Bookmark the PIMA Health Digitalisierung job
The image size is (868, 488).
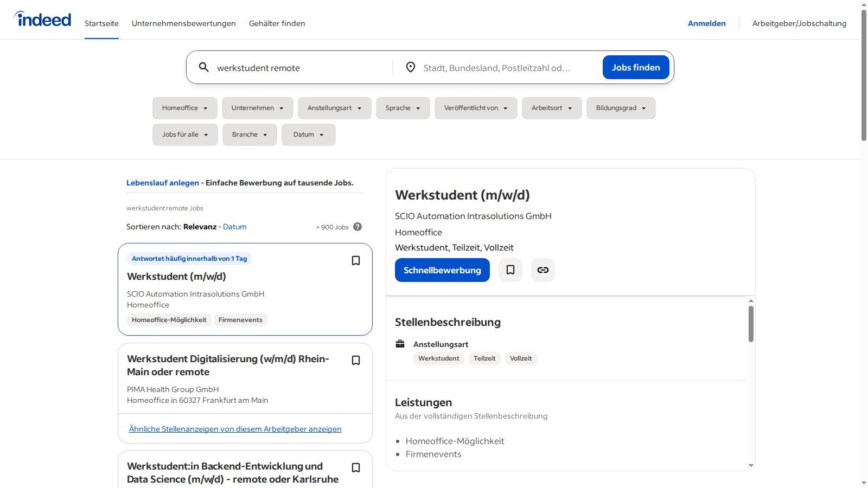pos(356,361)
